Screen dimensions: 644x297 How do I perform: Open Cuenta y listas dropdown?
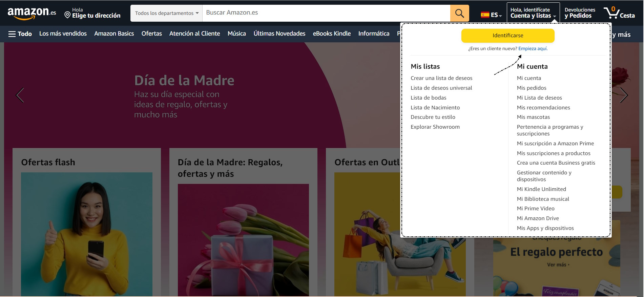tap(533, 13)
